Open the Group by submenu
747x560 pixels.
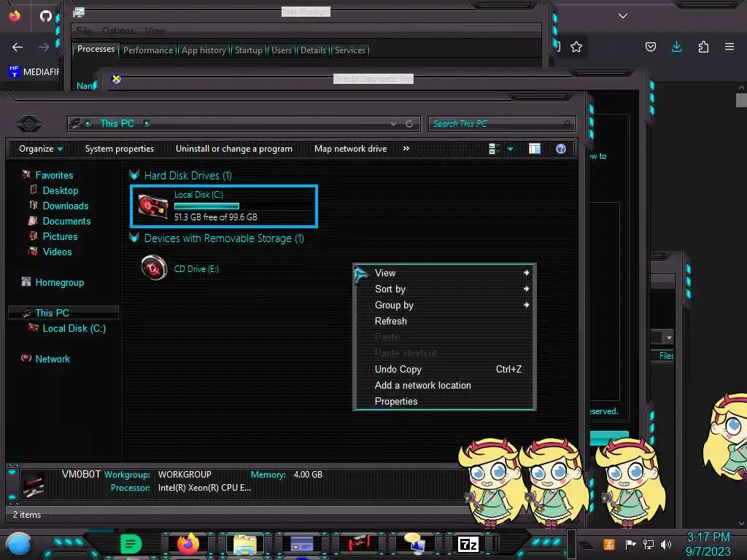pyautogui.click(x=444, y=306)
